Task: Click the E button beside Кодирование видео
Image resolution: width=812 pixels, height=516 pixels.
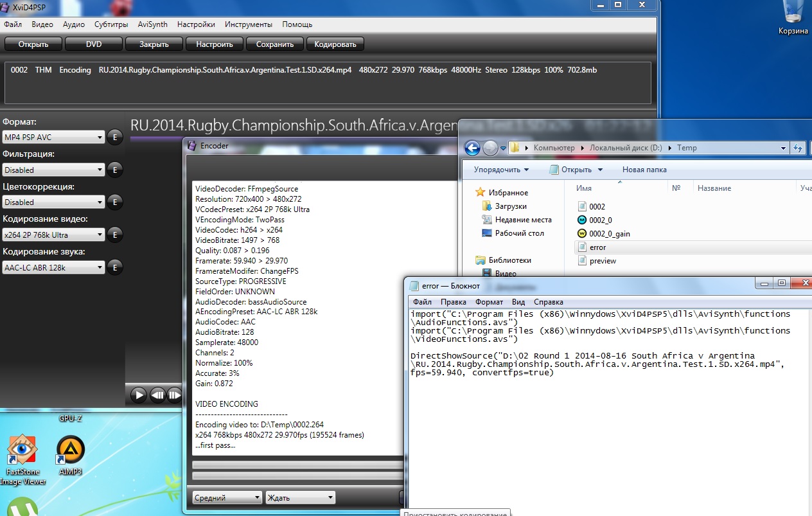Action: point(114,235)
